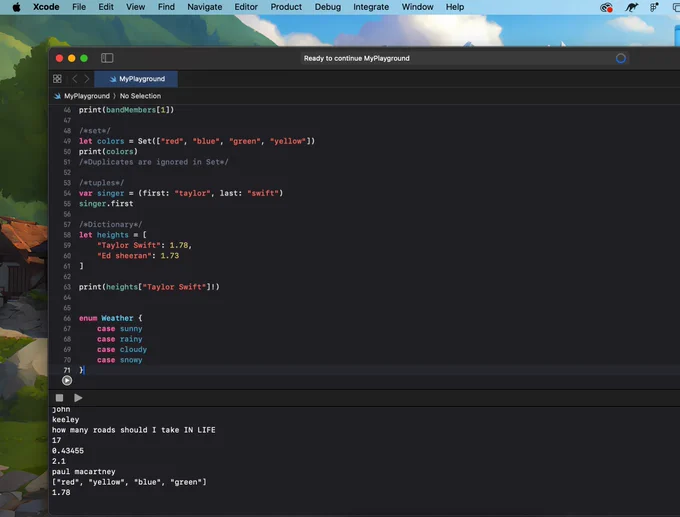This screenshot has height=517, width=680.
Task: Open the 'No Selection' jump bar menu
Action: pos(140,96)
